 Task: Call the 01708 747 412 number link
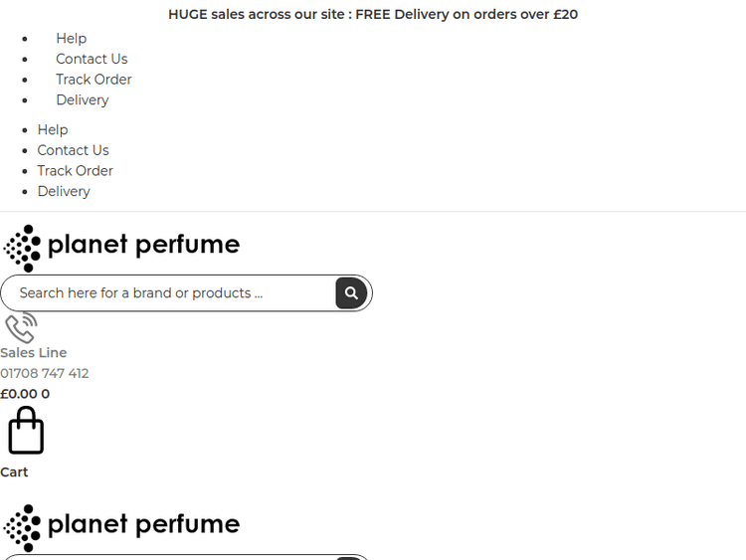(45, 374)
